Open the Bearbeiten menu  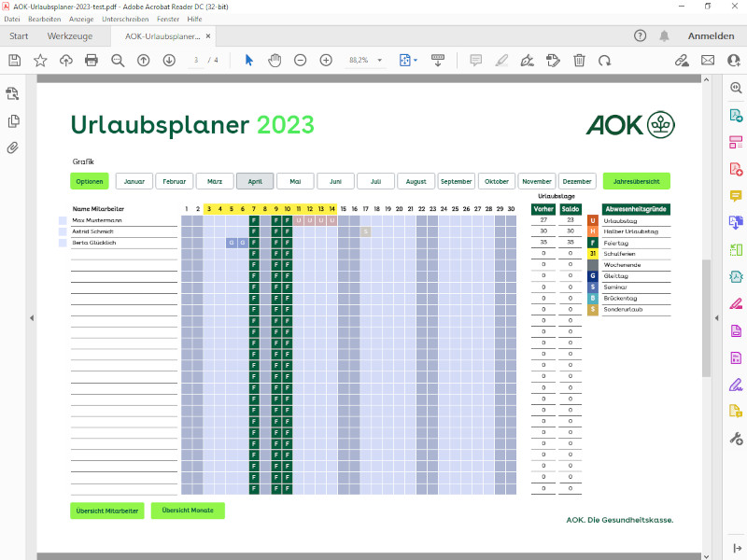point(44,19)
